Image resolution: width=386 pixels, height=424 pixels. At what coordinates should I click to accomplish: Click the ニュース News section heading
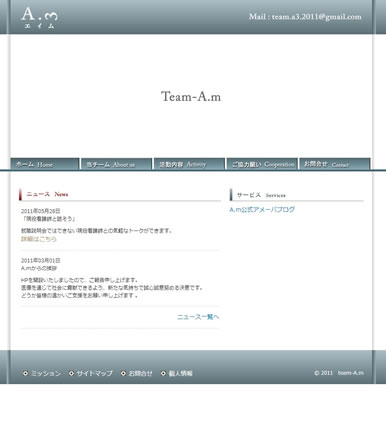[47, 194]
